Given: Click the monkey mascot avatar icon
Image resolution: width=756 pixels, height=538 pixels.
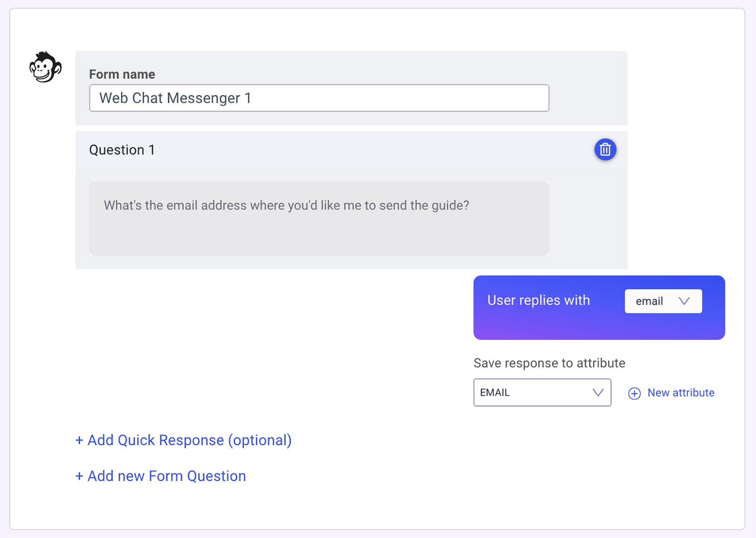Looking at the screenshot, I should point(45,67).
